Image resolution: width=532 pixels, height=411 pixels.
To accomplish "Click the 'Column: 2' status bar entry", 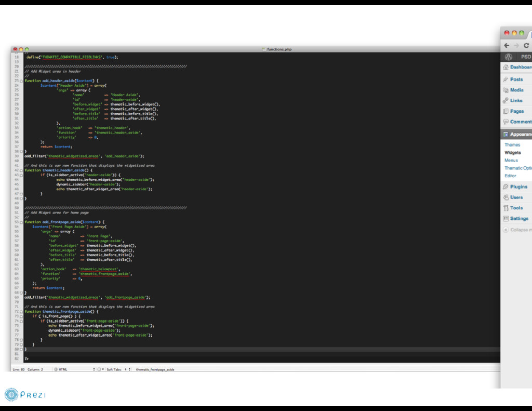I will 35,369.
